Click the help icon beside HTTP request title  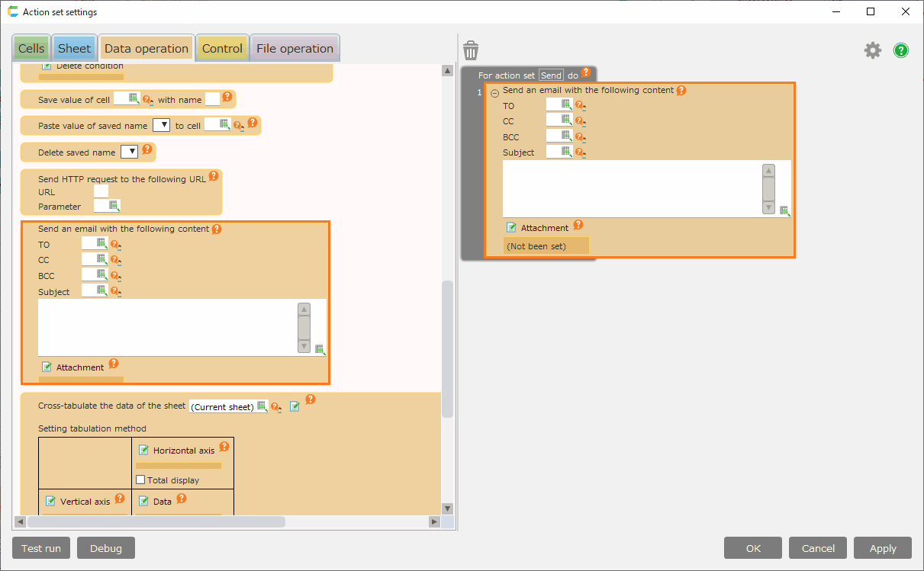coord(214,176)
